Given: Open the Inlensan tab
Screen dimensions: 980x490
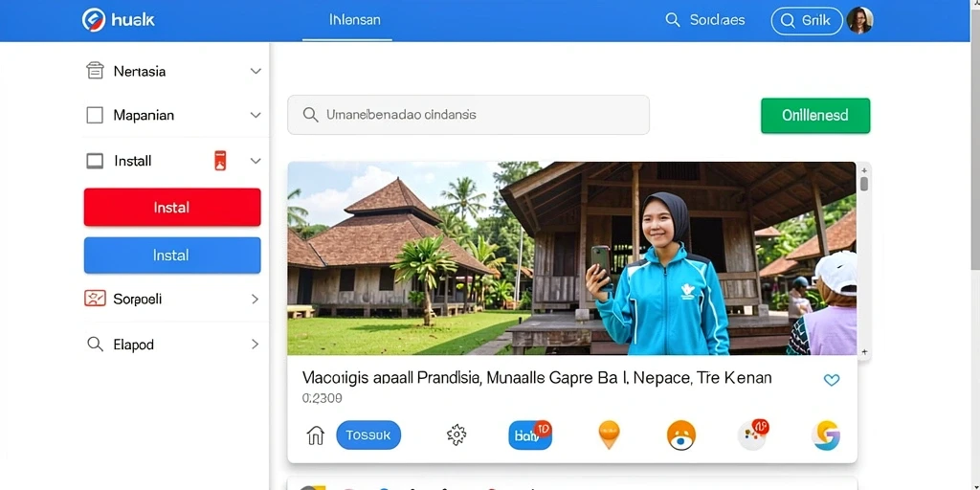Looking at the screenshot, I should click(x=354, y=20).
